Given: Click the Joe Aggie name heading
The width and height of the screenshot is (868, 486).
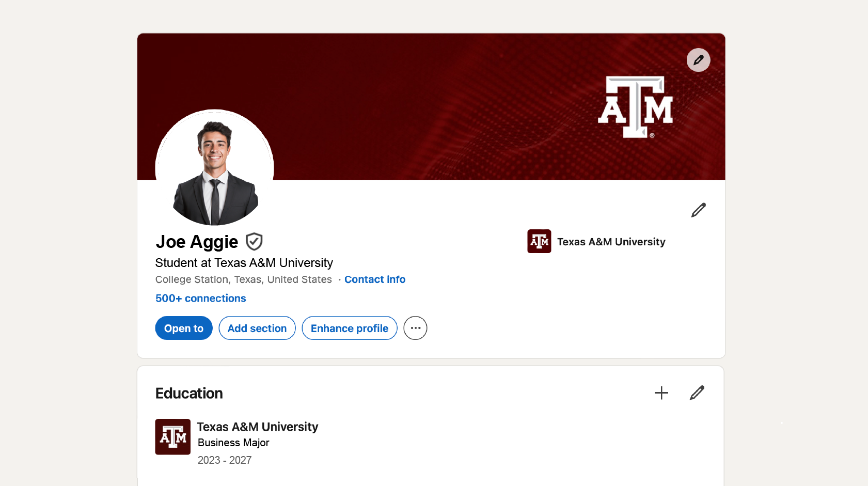Looking at the screenshot, I should [x=197, y=242].
